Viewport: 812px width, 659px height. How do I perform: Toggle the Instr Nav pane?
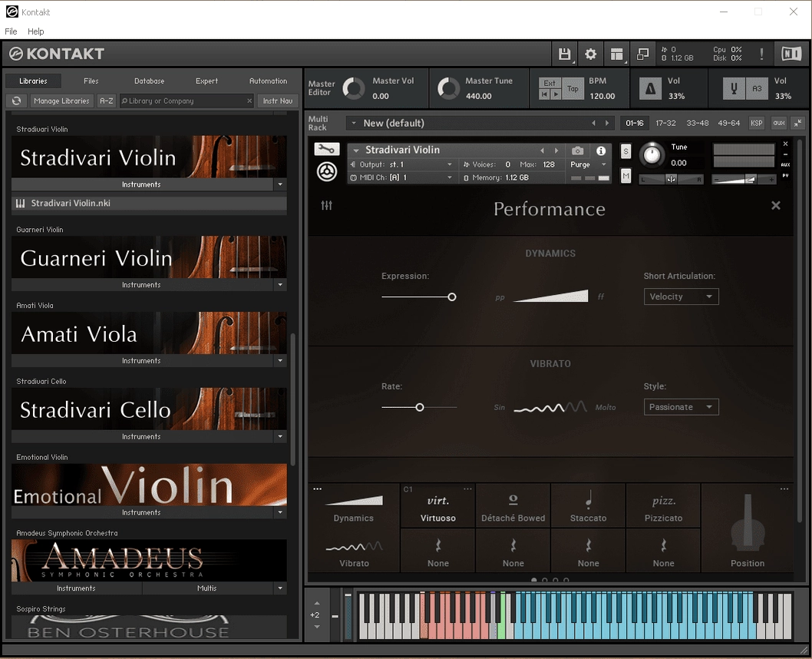point(278,101)
